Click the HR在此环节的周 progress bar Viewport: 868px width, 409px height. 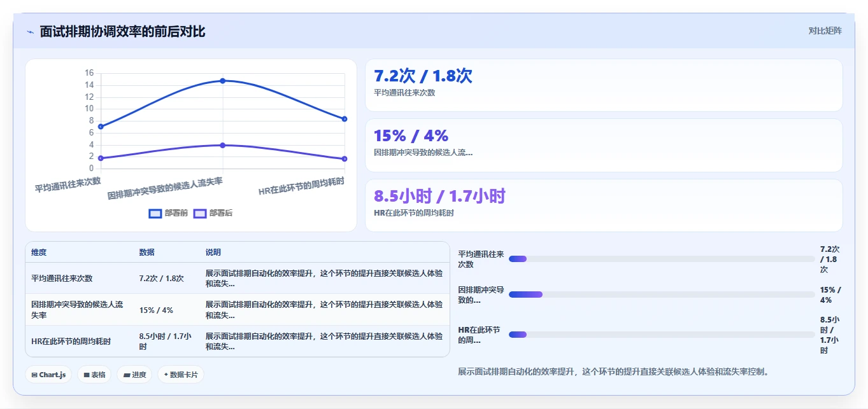(662, 335)
